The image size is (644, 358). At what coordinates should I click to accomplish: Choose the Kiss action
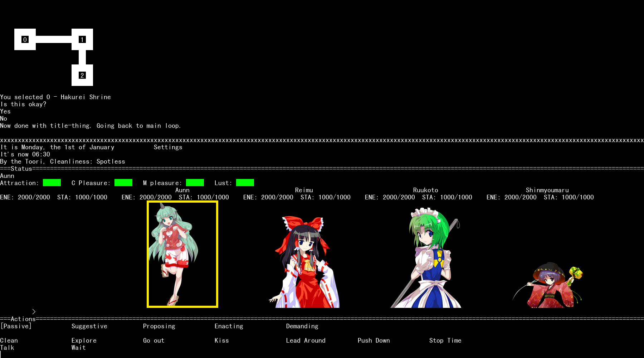point(222,340)
